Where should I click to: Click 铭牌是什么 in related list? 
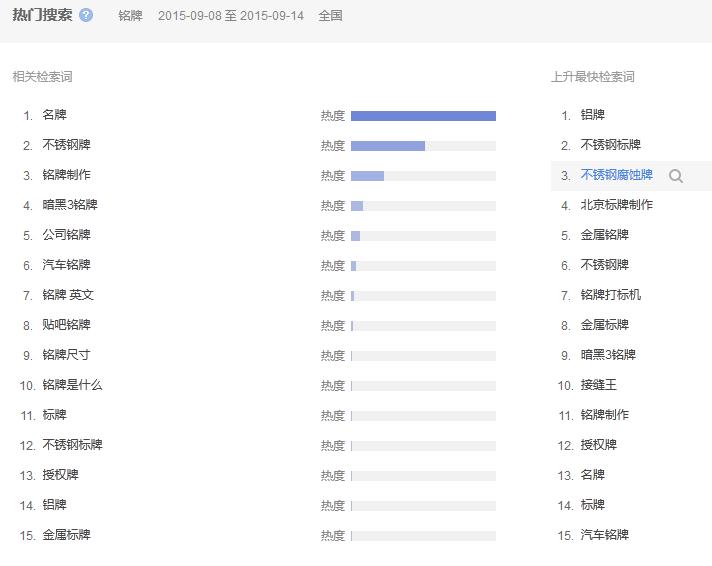pos(72,385)
